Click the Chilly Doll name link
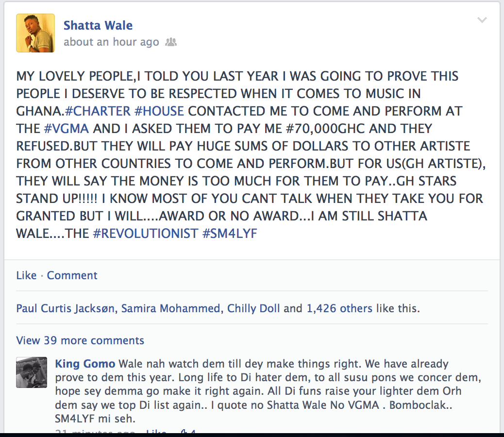 pos(253,308)
